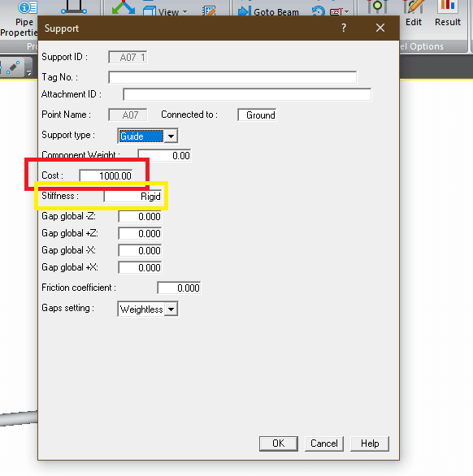Click the Help button in dialog
Image resolution: width=473 pixels, height=476 pixels.
pos(370,444)
